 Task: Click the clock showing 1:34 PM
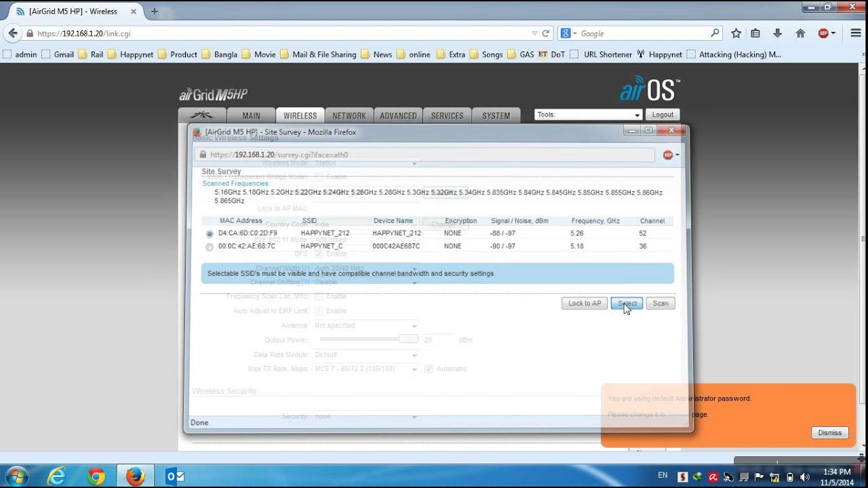pos(837,472)
